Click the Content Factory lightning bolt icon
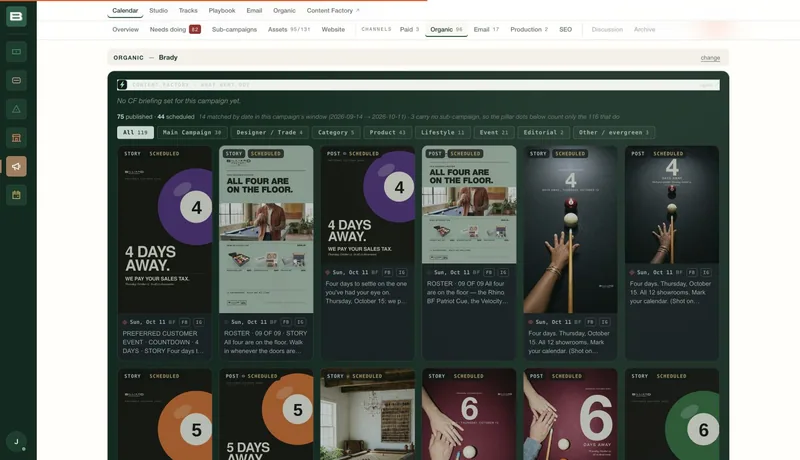800x460 pixels. pyautogui.click(x=122, y=85)
